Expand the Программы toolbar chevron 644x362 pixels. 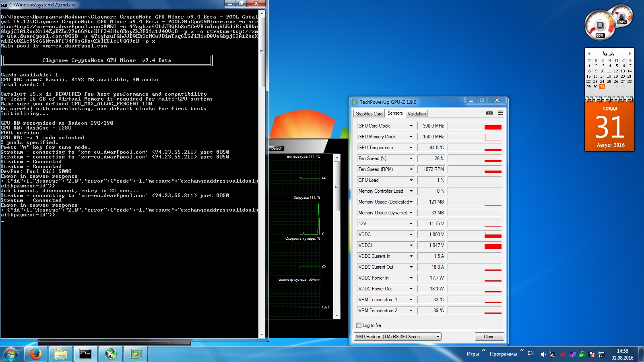(522, 350)
